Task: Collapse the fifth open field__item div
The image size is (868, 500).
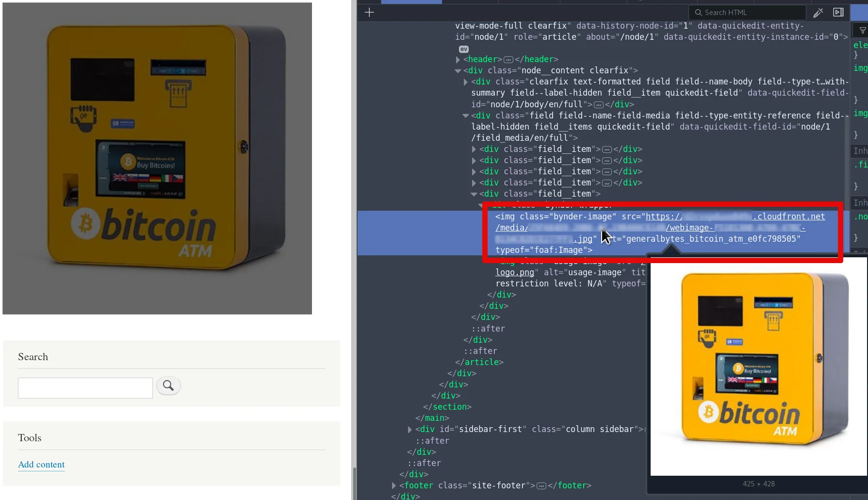Action: [x=474, y=194]
